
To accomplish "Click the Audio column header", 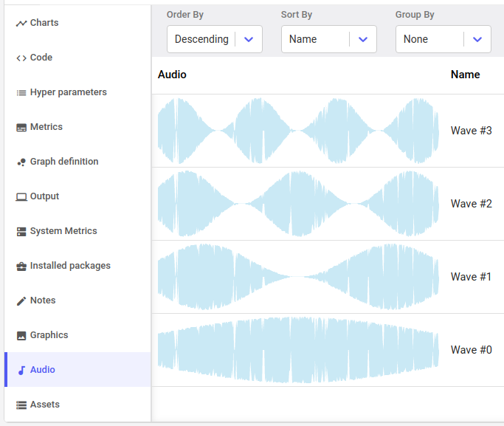I will coord(172,75).
